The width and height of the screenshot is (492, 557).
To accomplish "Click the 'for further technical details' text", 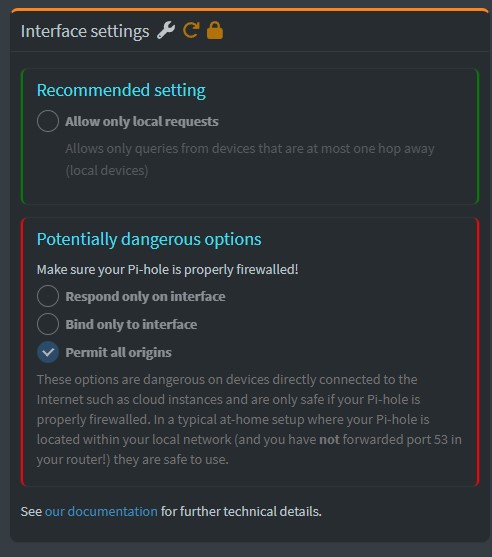I will point(241,512).
